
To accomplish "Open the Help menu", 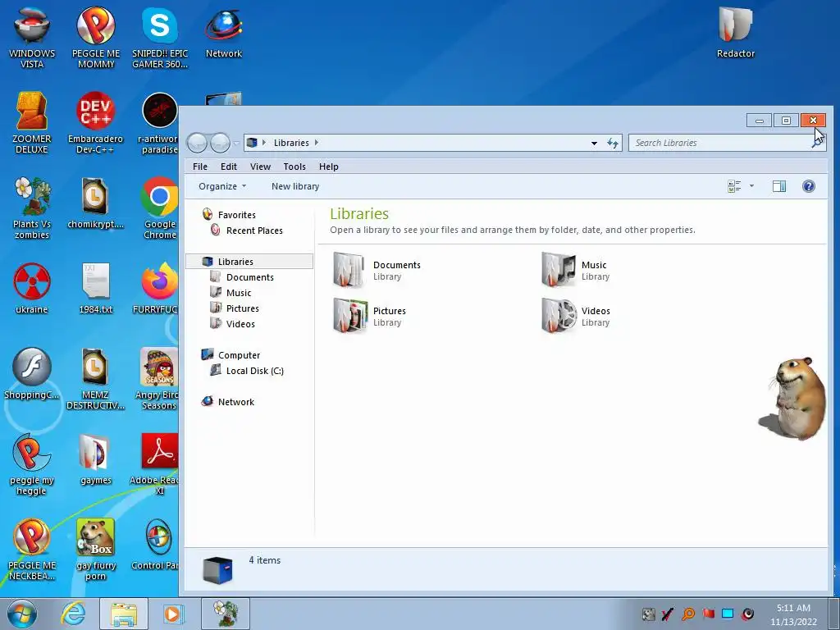I will pos(328,167).
